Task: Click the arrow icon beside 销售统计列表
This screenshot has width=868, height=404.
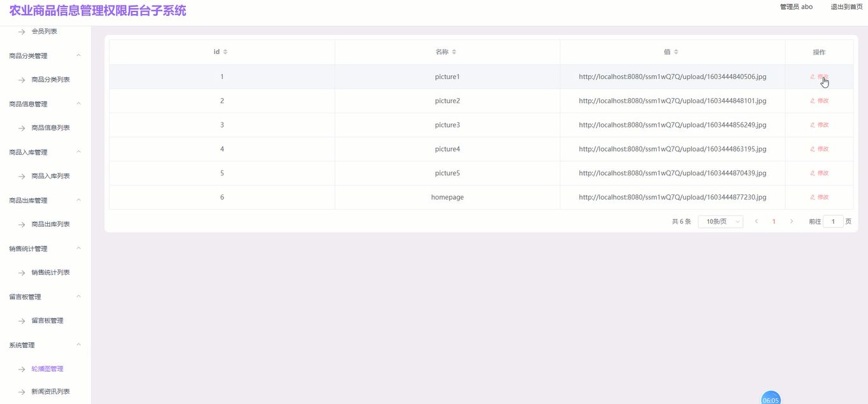Action: coord(22,273)
